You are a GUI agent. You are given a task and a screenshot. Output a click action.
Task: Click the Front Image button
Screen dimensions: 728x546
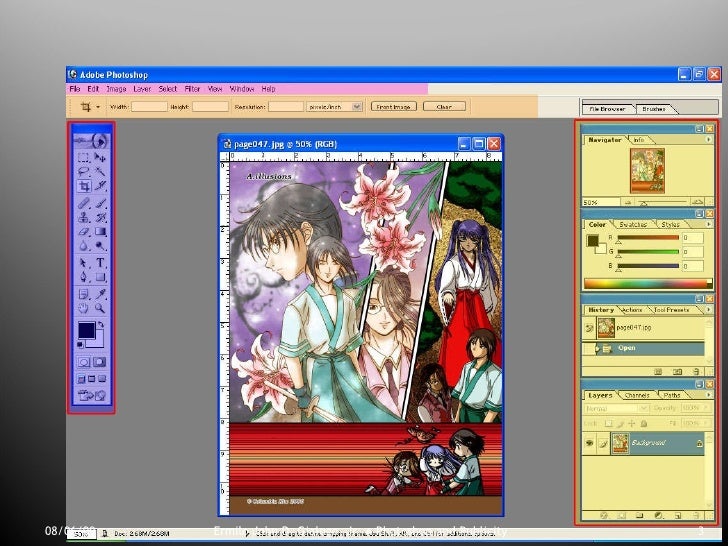pyautogui.click(x=394, y=107)
